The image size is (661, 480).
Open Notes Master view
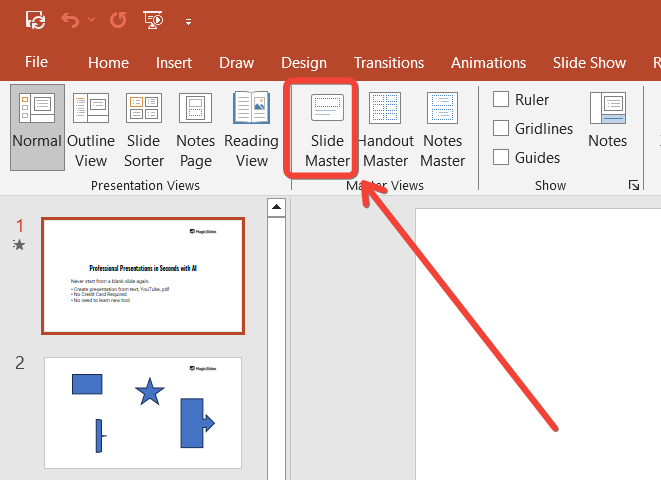[x=443, y=128]
